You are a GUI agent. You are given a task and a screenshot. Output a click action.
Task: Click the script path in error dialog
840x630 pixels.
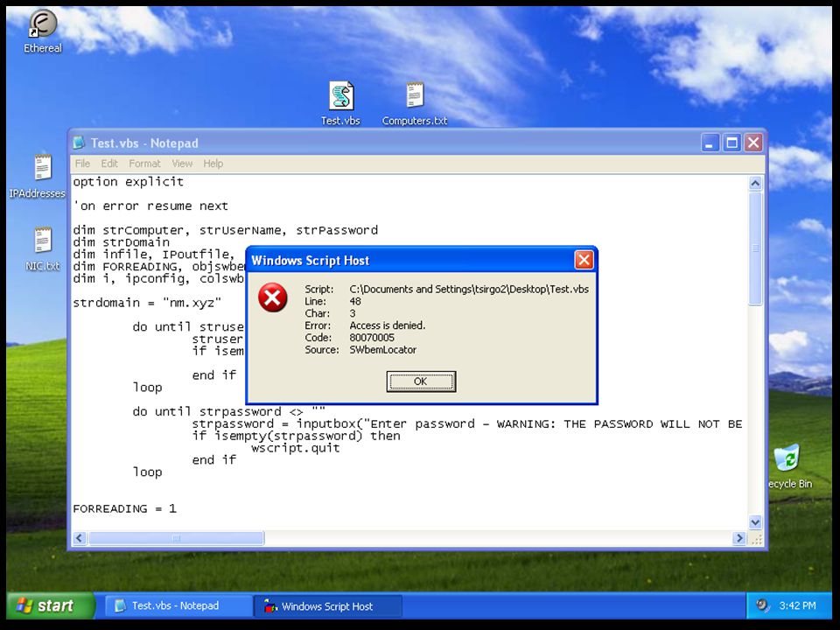coord(469,290)
